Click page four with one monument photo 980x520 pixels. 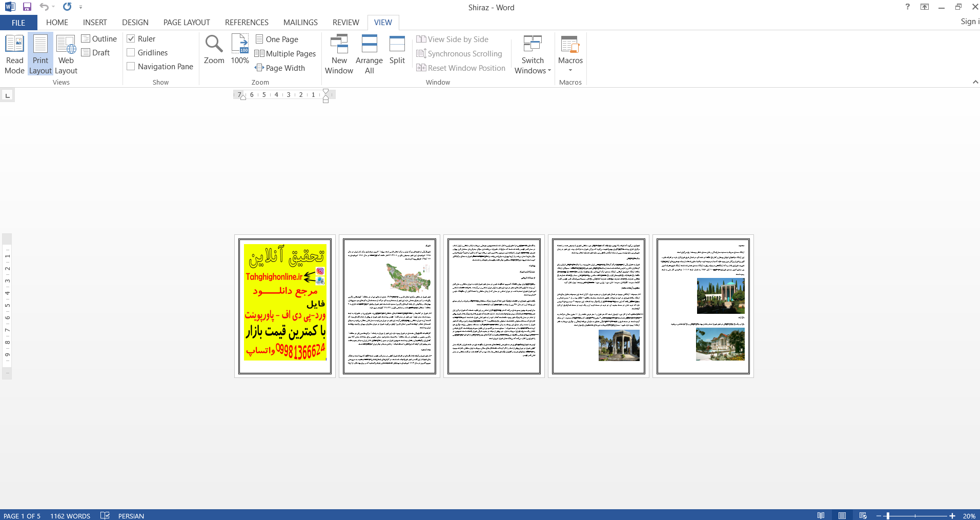599,306
